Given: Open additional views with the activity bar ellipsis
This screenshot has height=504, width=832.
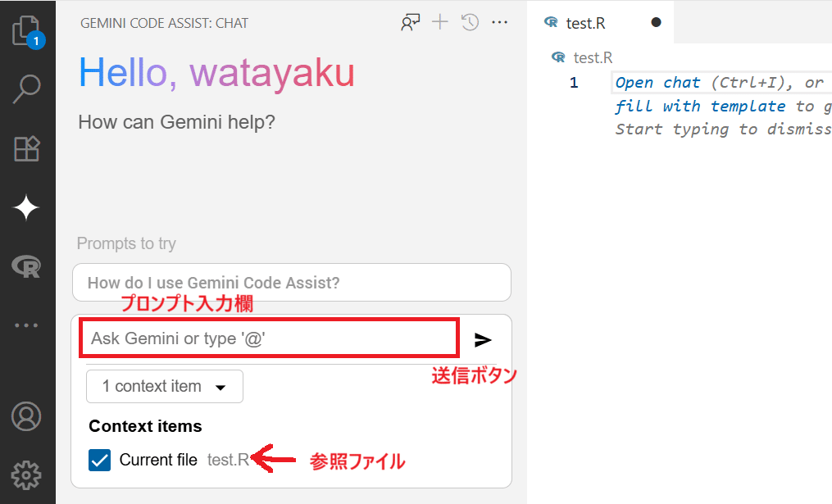Looking at the screenshot, I should 27,325.
